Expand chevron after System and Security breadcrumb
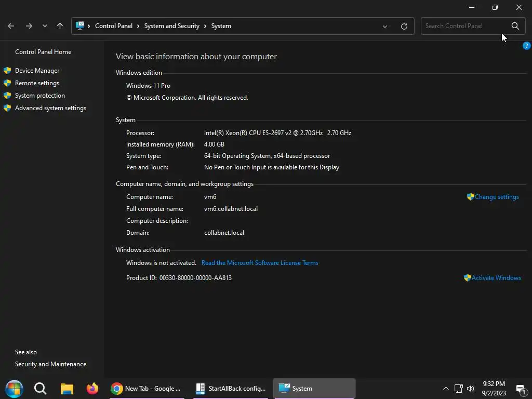This screenshot has height=399, width=532. point(205,26)
